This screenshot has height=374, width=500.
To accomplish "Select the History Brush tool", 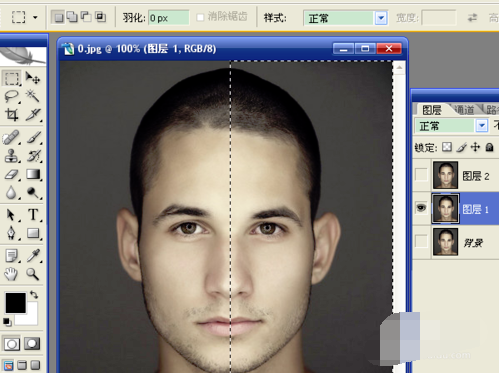I will tap(33, 156).
